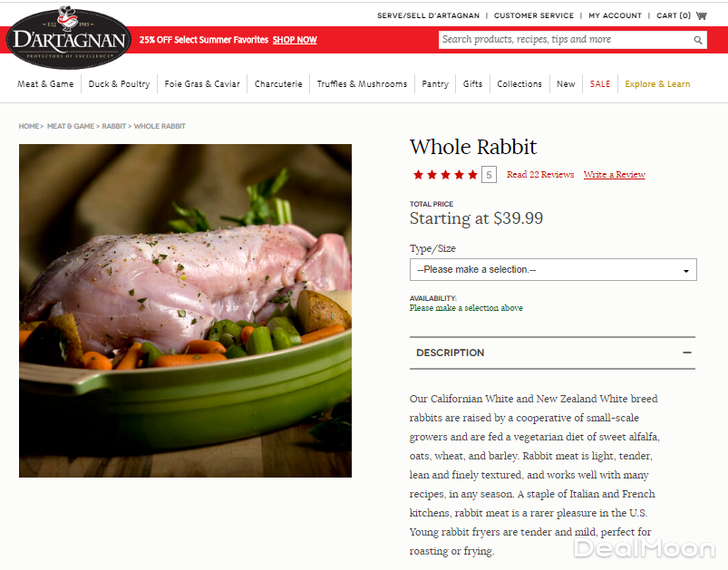Go to Foie Gras & Caviar category
This screenshot has height=570, width=728.
202,84
